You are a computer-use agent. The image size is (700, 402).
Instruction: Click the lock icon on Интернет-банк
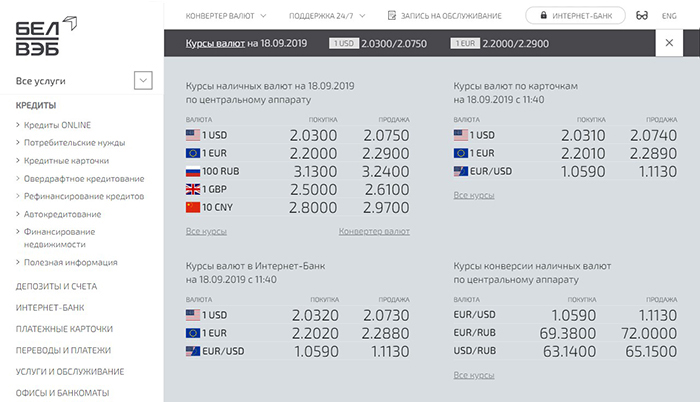(543, 16)
